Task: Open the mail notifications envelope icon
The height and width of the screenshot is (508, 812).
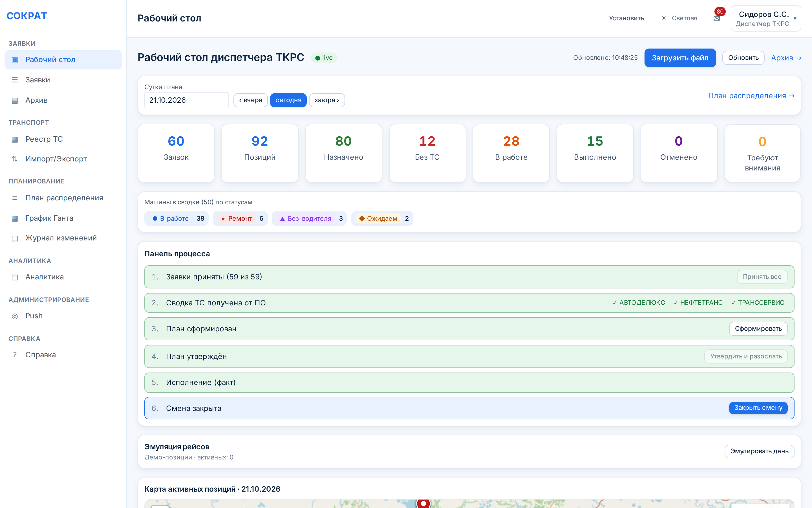Action: 716,18
